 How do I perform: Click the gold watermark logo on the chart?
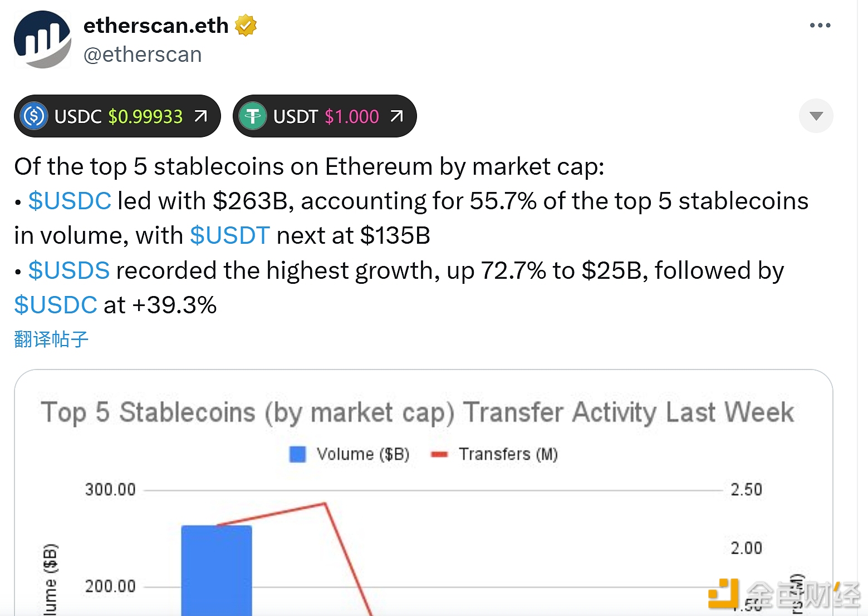724,593
